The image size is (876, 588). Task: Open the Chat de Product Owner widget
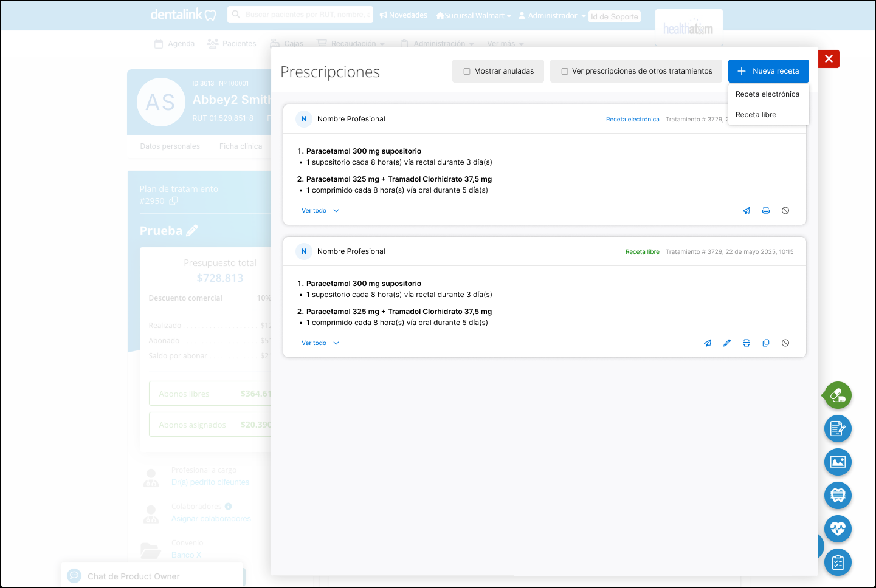pos(152,576)
